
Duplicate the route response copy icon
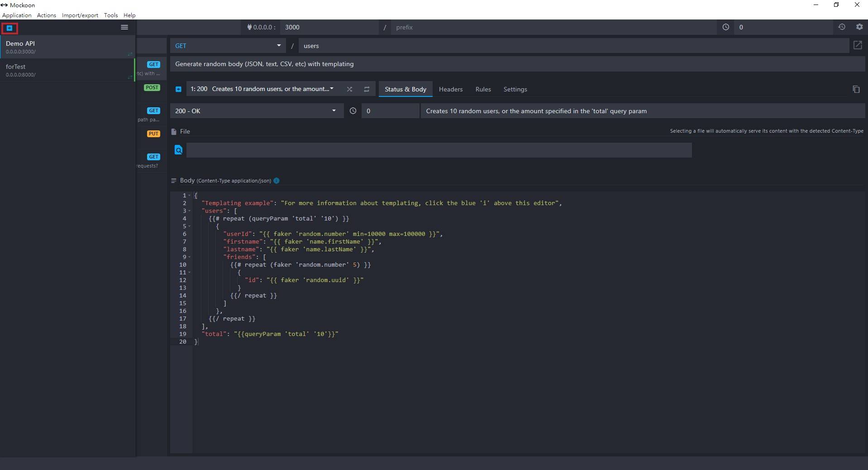[856, 89]
